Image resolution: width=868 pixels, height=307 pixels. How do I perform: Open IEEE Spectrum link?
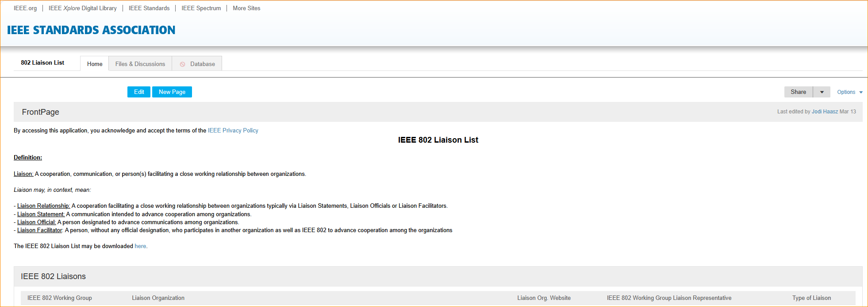tap(201, 8)
